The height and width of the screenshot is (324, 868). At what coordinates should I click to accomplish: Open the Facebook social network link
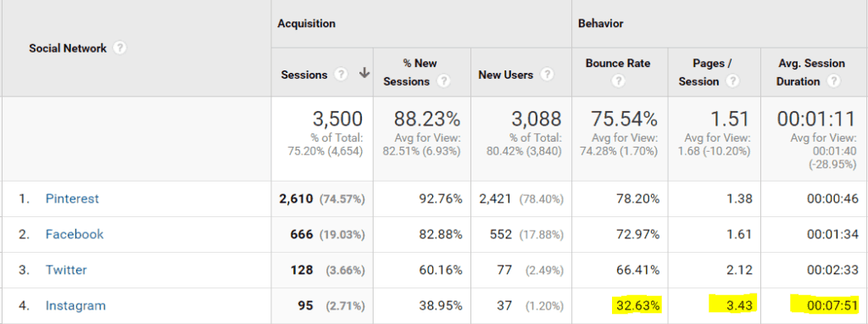coord(75,234)
